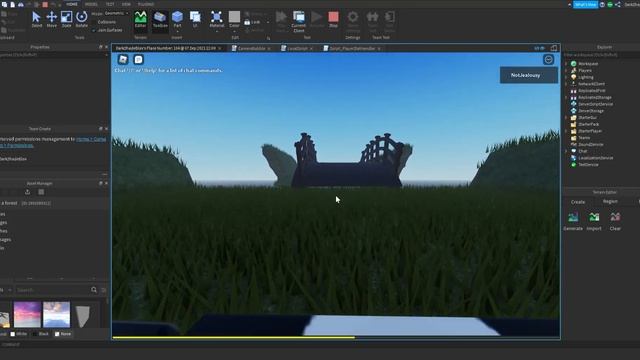This screenshot has height=360, width=640.
Task: Activate the Rotate tool
Action: [x=82, y=19]
